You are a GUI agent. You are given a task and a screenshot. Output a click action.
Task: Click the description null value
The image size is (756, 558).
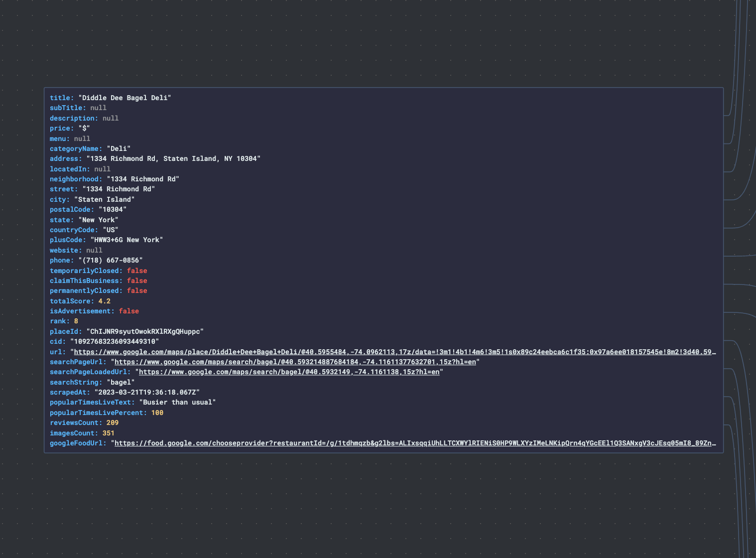[x=111, y=118]
